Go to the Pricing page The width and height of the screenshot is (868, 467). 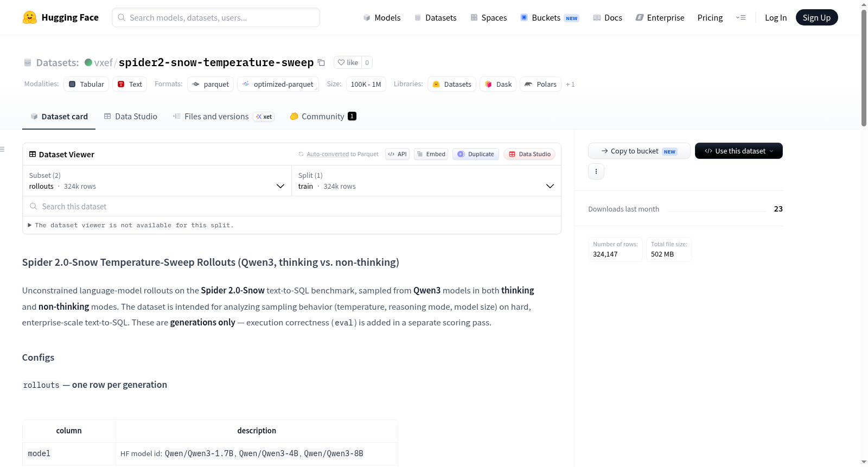[x=710, y=17]
